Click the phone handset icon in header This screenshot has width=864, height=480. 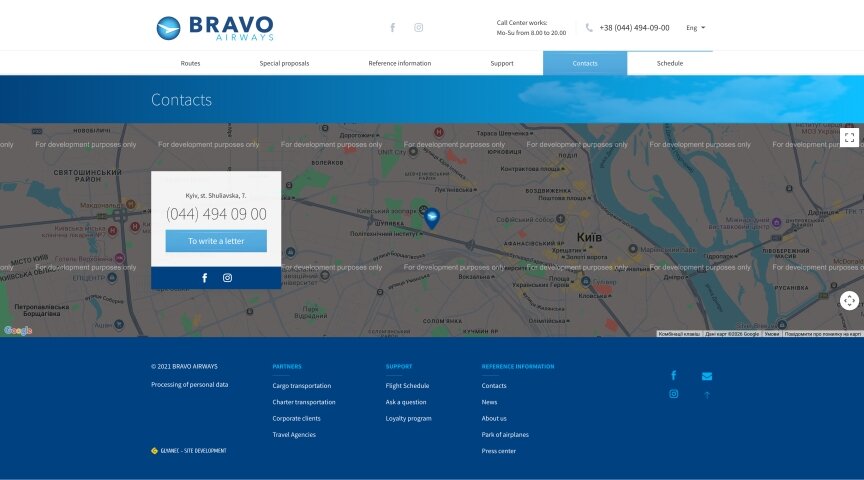click(589, 28)
